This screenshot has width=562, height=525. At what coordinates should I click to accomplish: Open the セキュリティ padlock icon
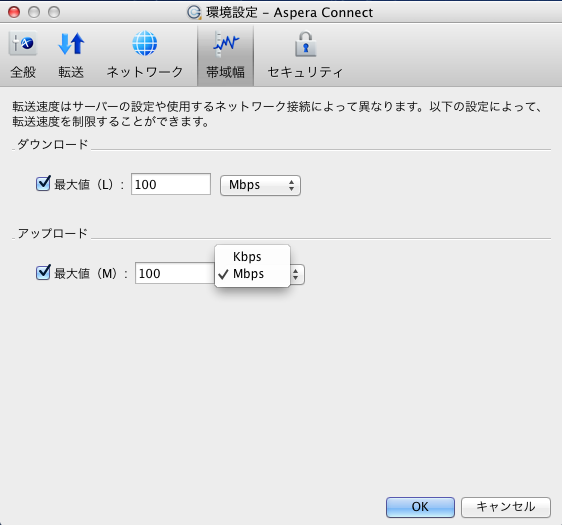coord(305,44)
